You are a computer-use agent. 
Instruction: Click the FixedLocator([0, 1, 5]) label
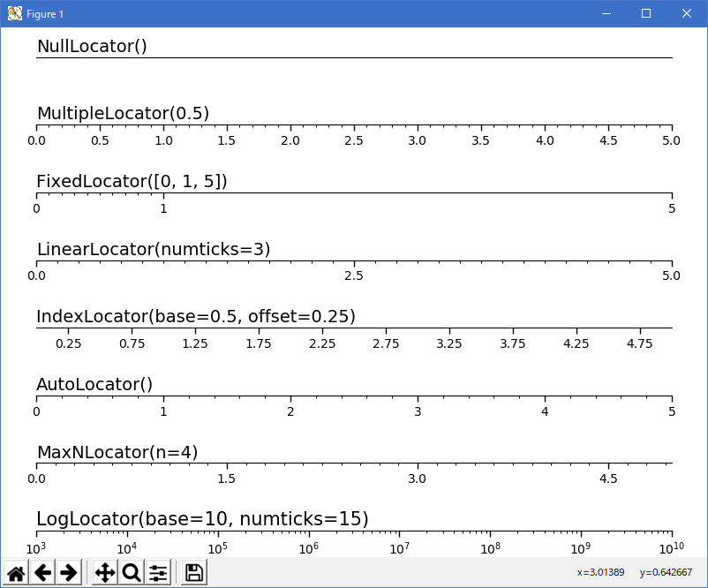coord(132,181)
